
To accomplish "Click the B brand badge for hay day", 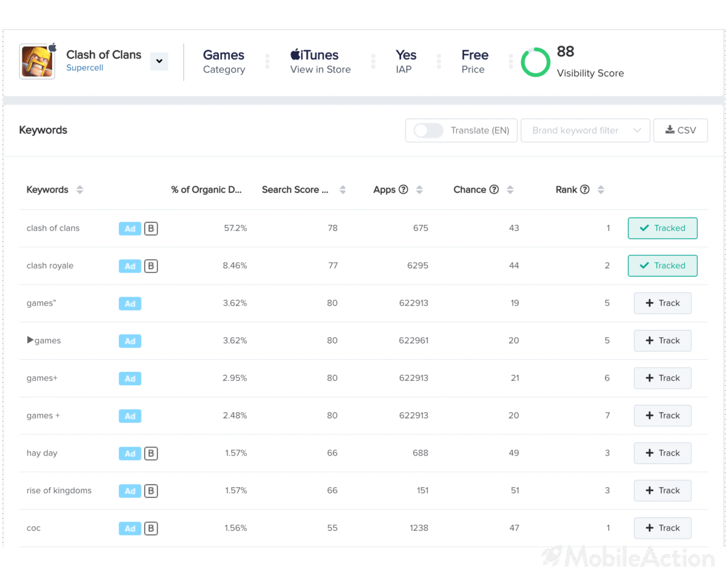I will [x=151, y=453].
